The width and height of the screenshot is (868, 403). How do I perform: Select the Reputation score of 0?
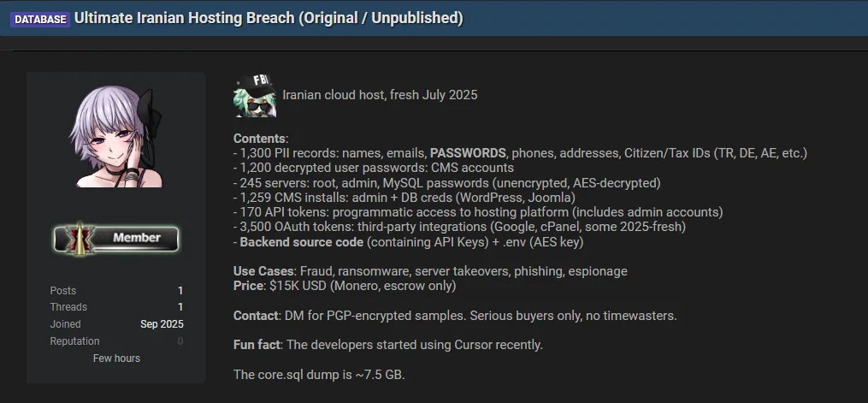point(180,341)
